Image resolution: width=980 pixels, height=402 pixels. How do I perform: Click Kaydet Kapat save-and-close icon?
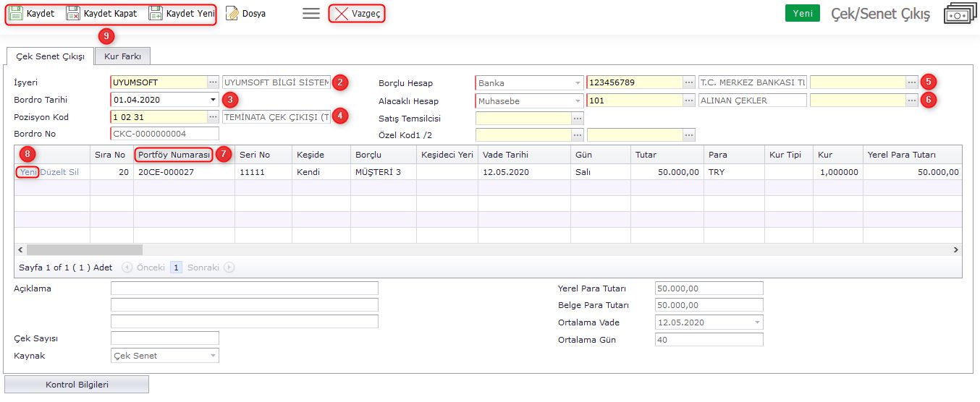(x=73, y=14)
